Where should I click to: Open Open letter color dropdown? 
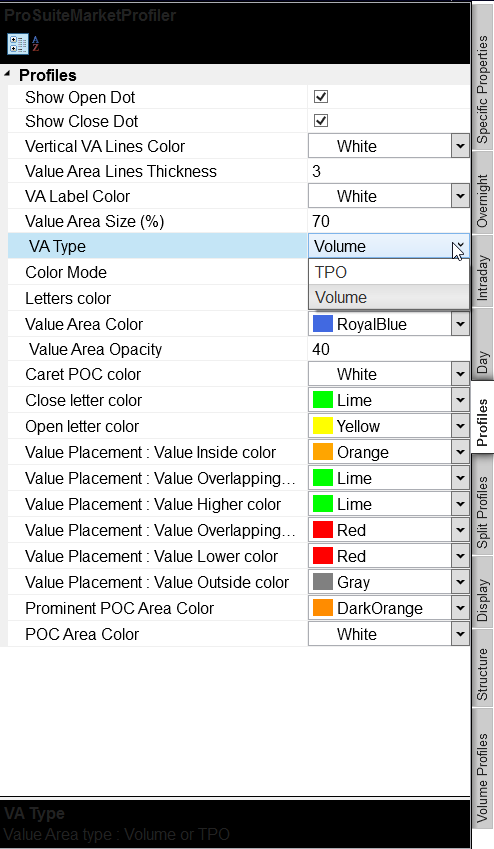460,426
